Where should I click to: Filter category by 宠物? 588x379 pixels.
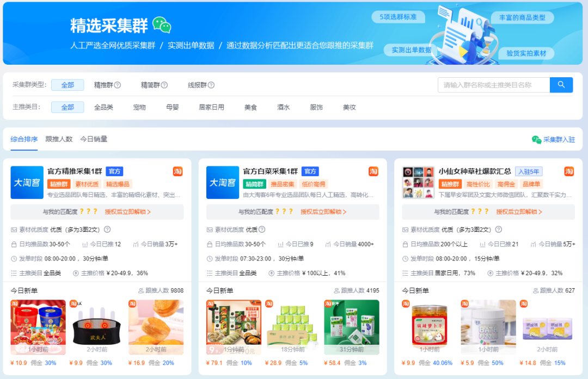139,107
